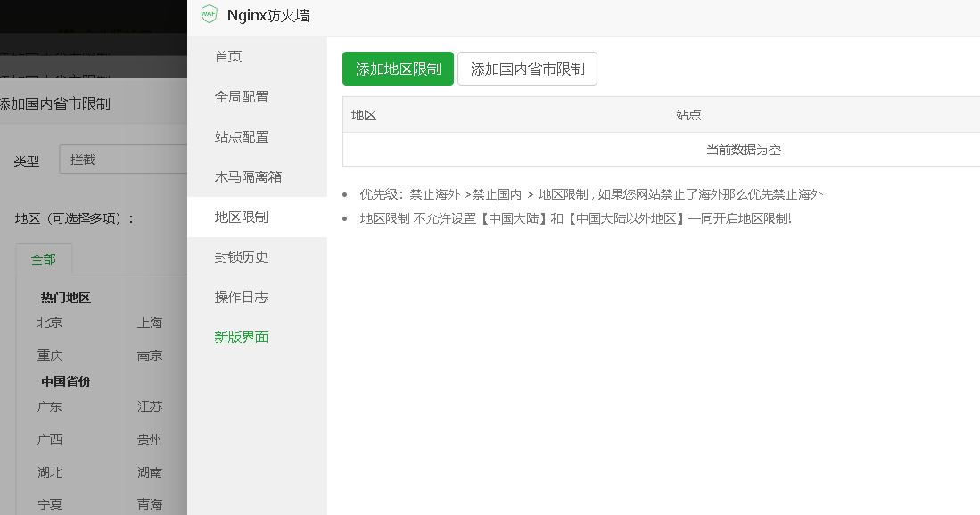Choose 上海 in the region list
Image resolution: width=980 pixels, height=515 pixels.
(x=150, y=323)
